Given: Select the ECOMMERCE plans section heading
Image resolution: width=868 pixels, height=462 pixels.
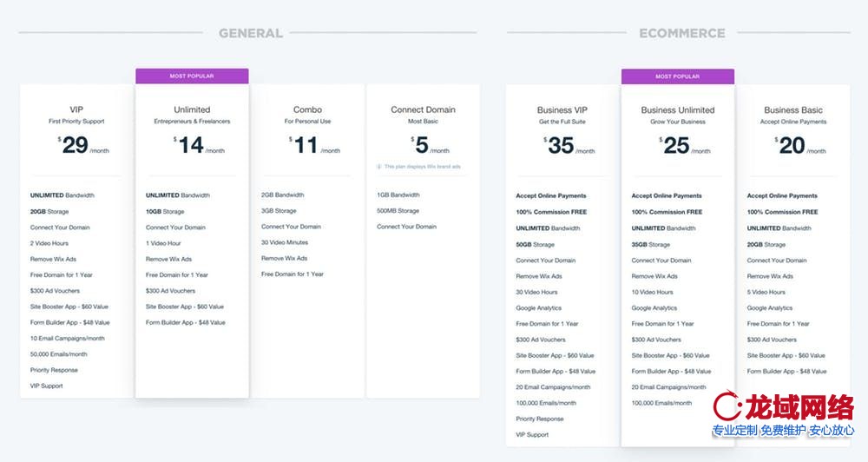Looking at the screenshot, I should [x=681, y=33].
